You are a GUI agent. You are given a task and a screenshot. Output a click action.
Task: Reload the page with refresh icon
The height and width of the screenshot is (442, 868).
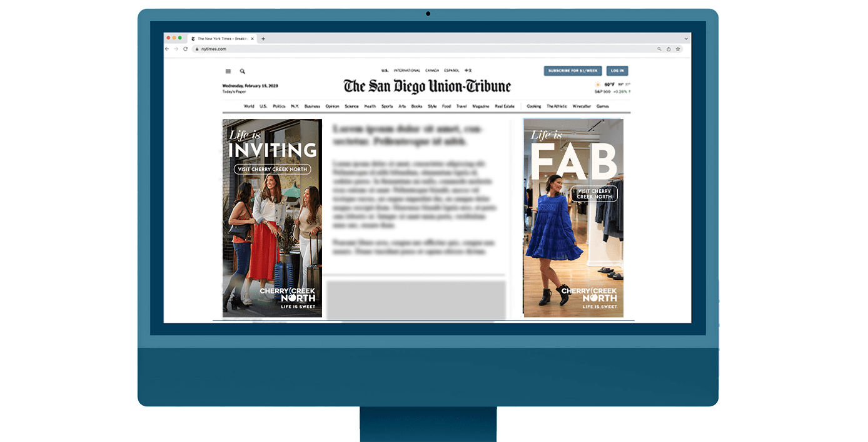[185, 49]
